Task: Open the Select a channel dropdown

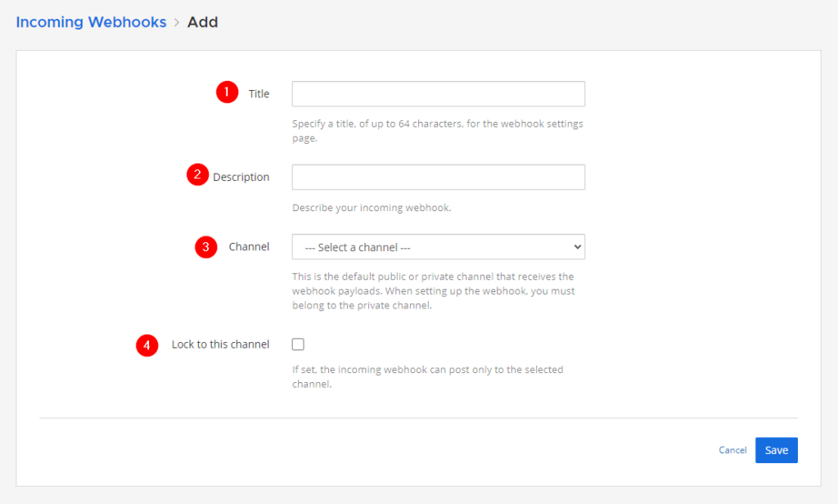Action: coord(438,246)
